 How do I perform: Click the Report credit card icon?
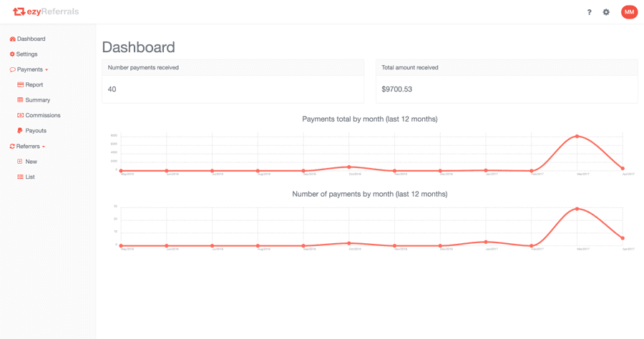coord(20,85)
